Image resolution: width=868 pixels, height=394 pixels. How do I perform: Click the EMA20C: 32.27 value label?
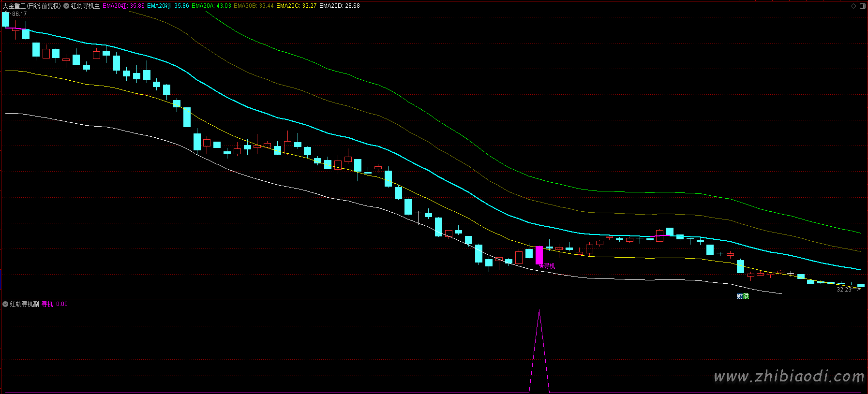(x=297, y=6)
